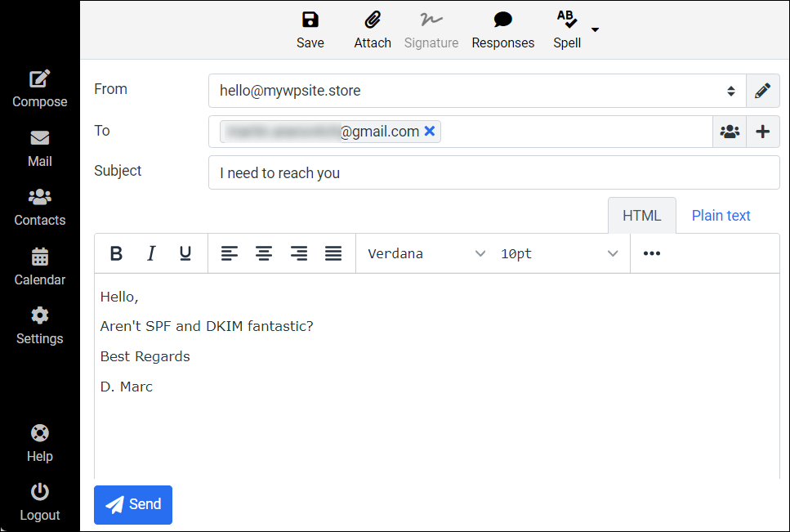Align text left
790x532 pixels.
230,253
